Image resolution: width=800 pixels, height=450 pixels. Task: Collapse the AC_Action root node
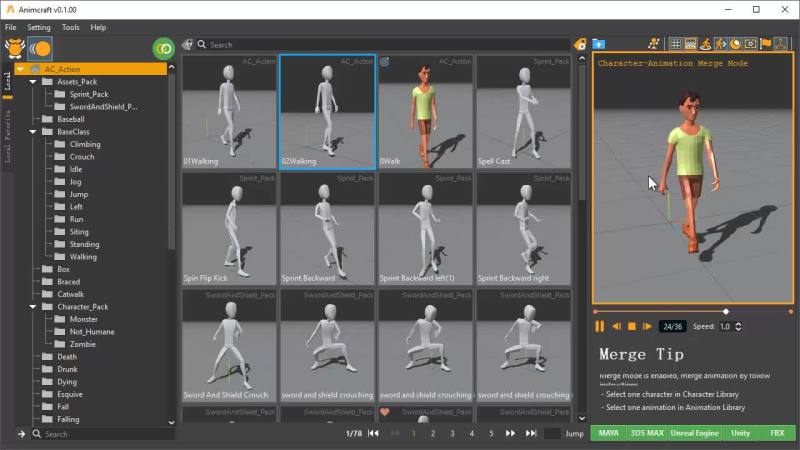point(20,69)
